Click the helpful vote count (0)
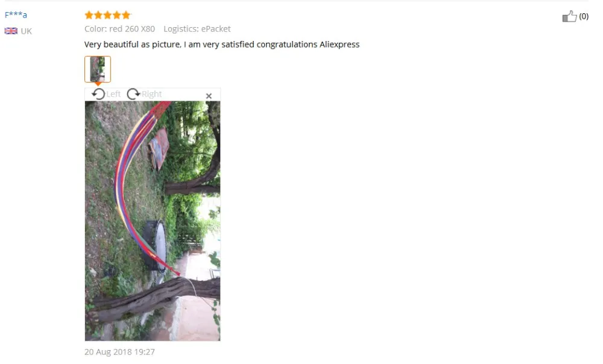 click(x=584, y=16)
